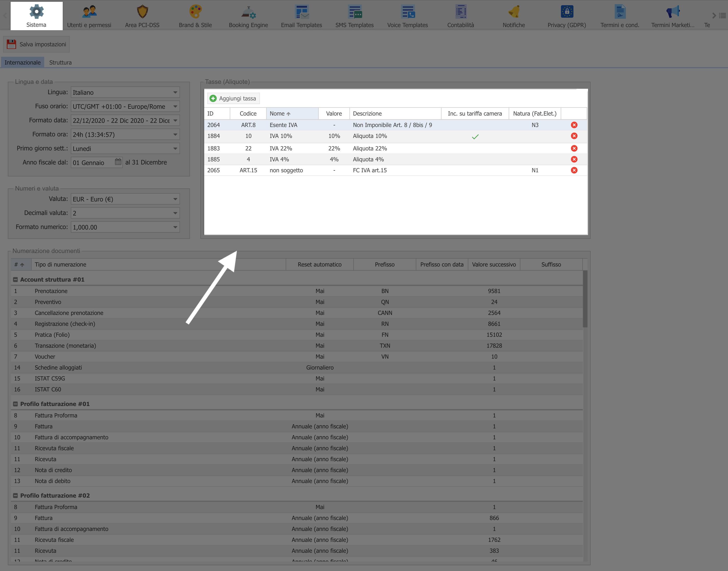Click FC IVA art.15 description cell
This screenshot has width=728, height=571.
tap(395, 170)
